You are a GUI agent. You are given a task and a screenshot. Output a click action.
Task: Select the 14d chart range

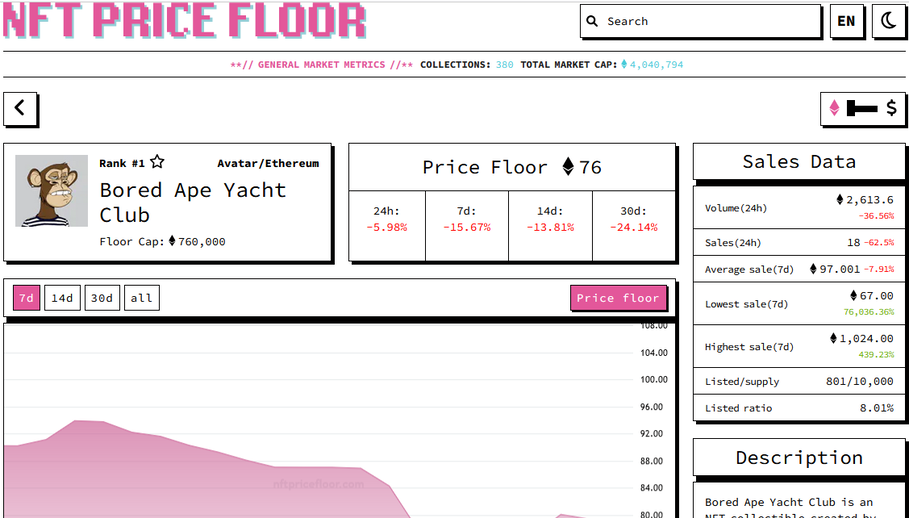(62, 298)
